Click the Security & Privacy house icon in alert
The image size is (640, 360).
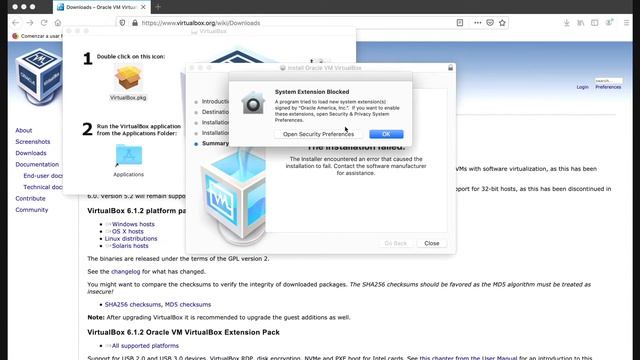tap(253, 102)
